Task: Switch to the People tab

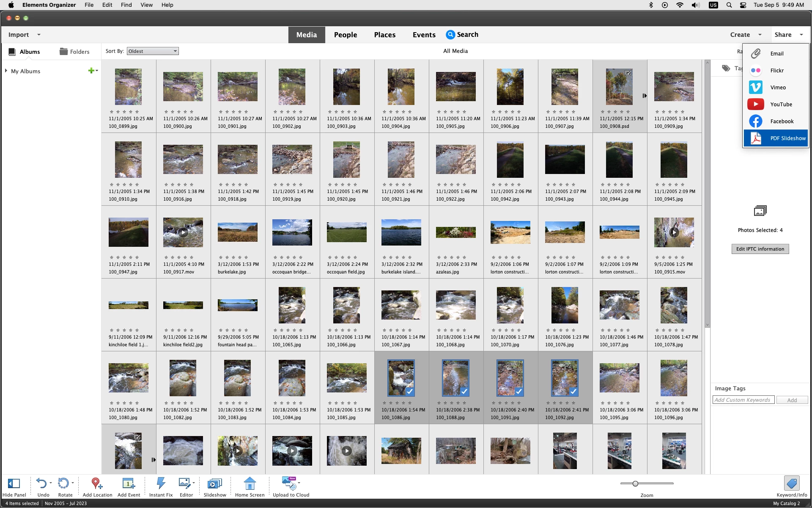Action: pyautogui.click(x=345, y=35)
